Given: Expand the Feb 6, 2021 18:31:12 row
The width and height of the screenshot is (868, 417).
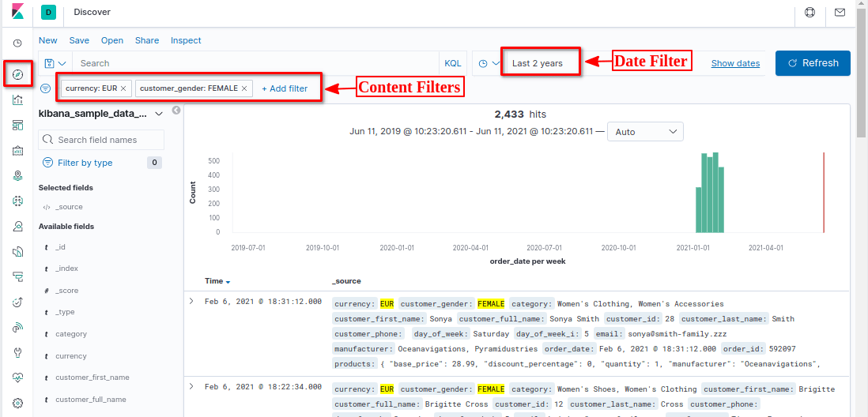Looking at the screenshot, I should (x=191, y=302).
